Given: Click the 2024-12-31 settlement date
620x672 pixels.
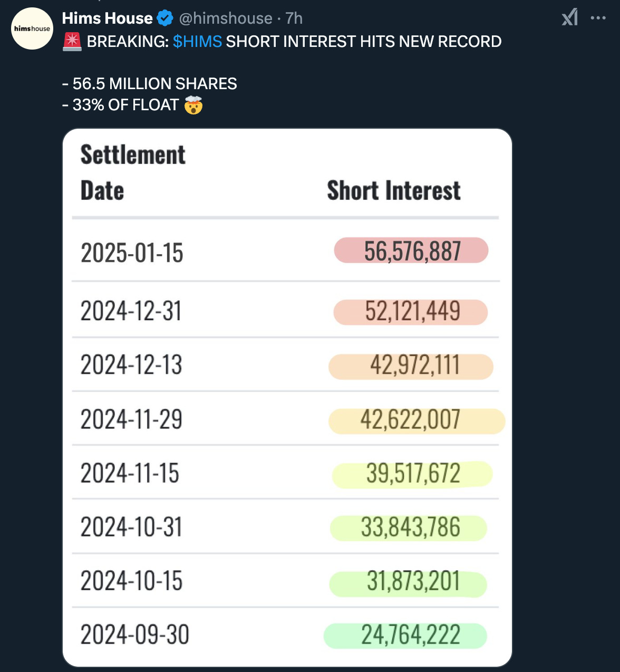Looking at the screenshot, I should [131, 311].
